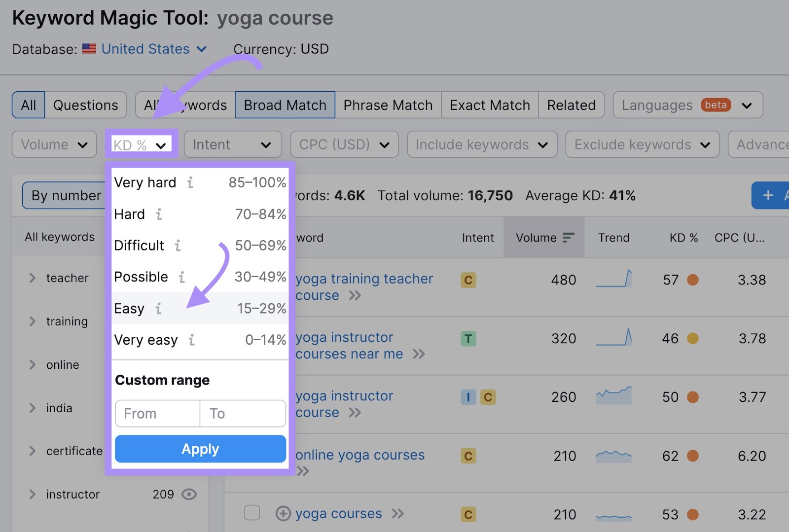Click the info icon next to Easy difficulty
The height and width of the screenshot is (532, 789).
coord(158,309)
